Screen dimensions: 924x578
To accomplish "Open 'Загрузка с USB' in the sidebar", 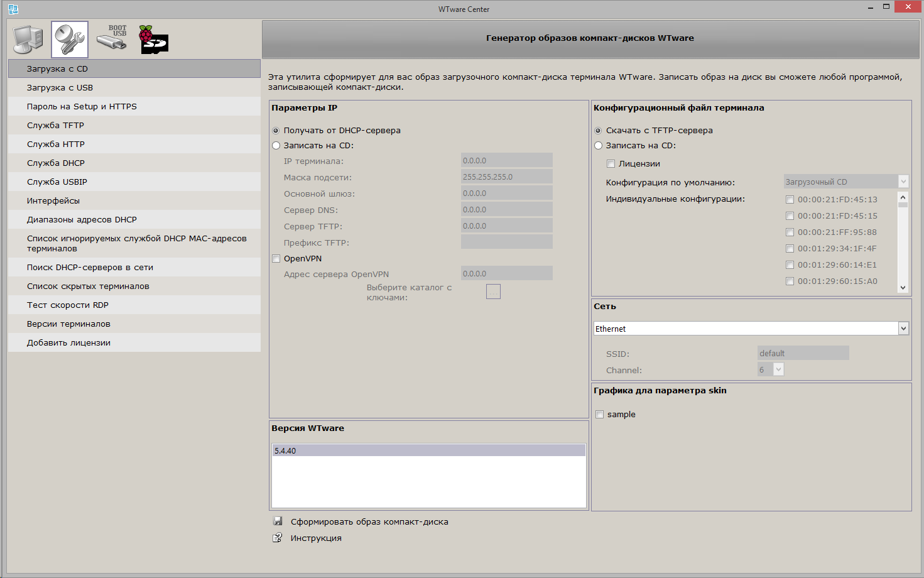I will coord(60,88).
